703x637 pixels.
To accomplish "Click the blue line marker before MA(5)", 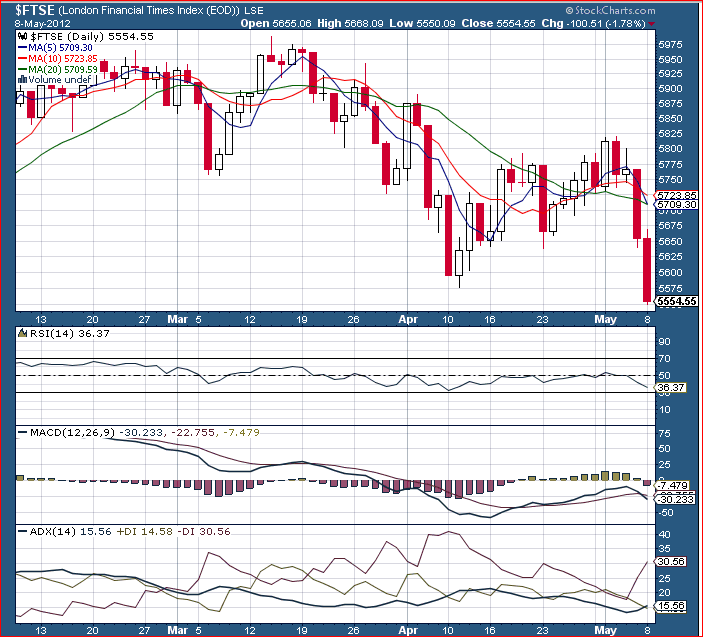I will (x=22, y=48).
